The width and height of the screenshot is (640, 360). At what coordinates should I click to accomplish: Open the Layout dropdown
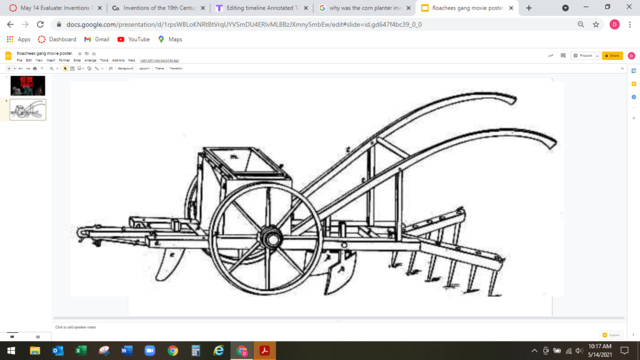coord(144,69)
